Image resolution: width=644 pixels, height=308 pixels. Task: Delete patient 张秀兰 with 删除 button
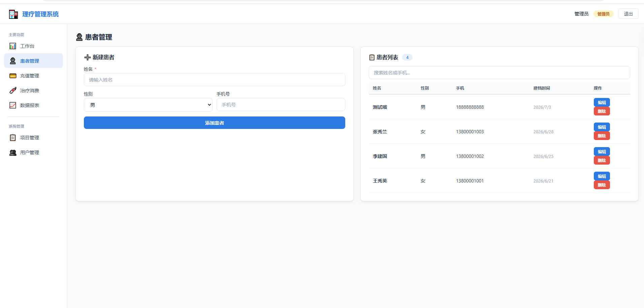point(602,136)
